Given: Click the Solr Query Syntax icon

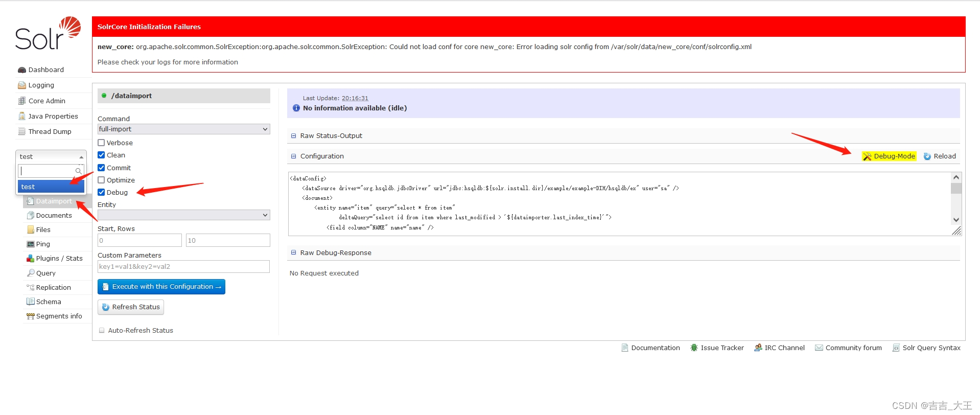Looking at the screenshot, I should 896,348.
